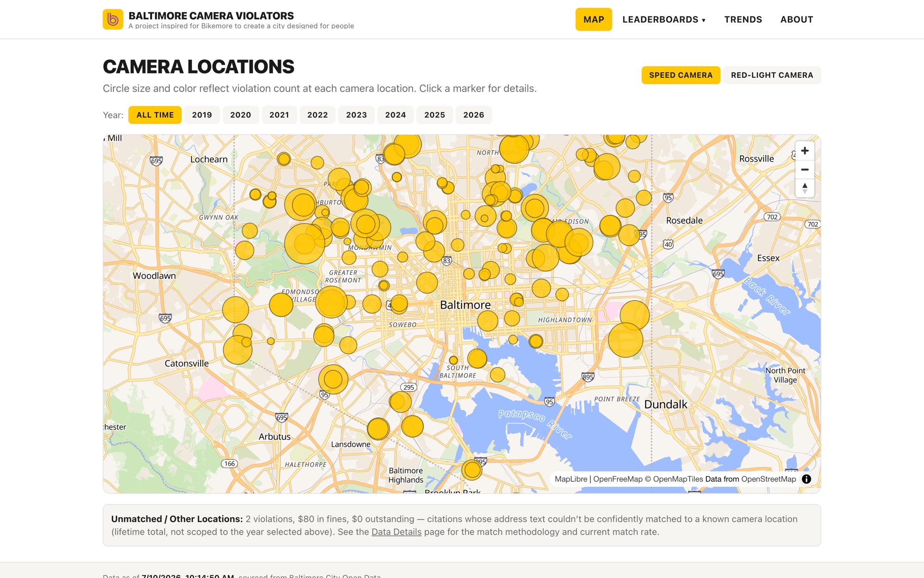Select the Speed Camera toggle
924x578 pixels.
[x=681, y=75]
